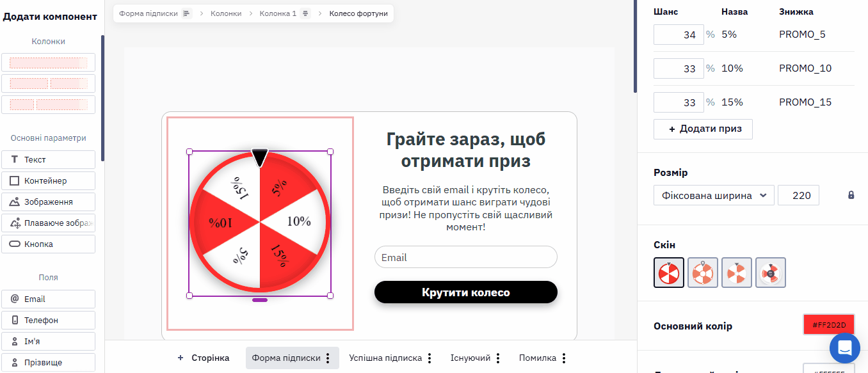Add the Плаваюче зображення component

(x=49, y=223)
